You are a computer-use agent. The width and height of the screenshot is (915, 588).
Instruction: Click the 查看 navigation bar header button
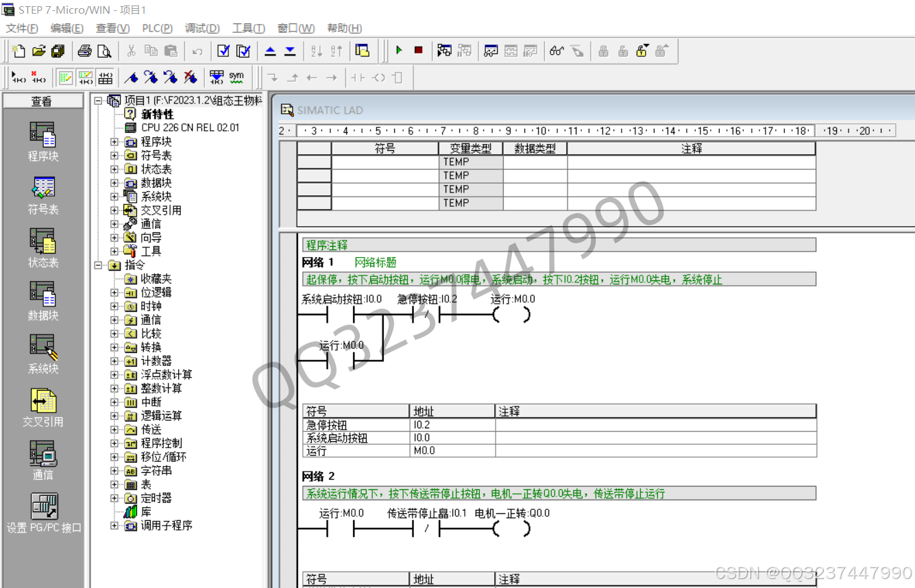point(42,101)
